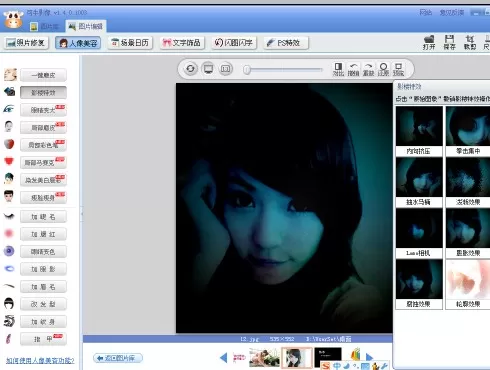490x370 pixels.
Task: Click the black hair wig icon
Action: point(9,304)
